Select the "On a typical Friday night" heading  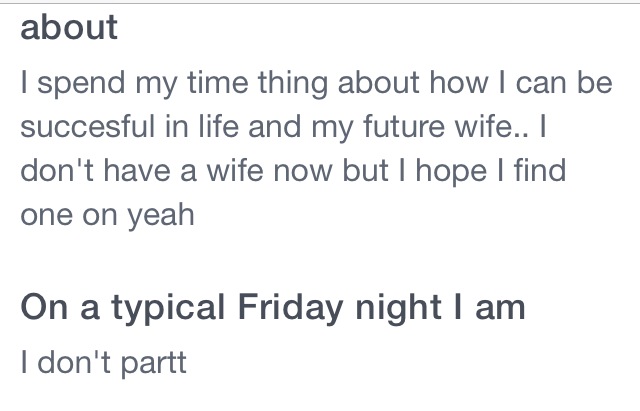[272, 307]
